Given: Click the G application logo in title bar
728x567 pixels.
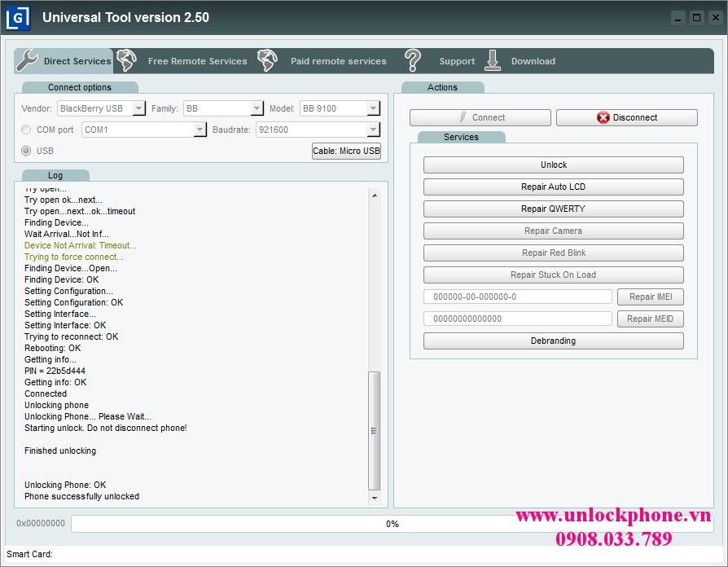Looking at the screenshot, I should point(18,17).
